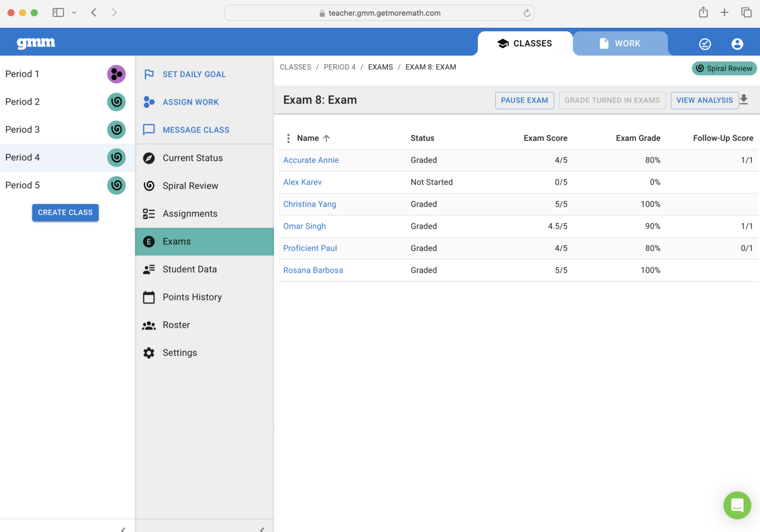This screenshot has height=532, width=760.
Task: Click the grading checkmark icon in header
Action: (705, 44)
